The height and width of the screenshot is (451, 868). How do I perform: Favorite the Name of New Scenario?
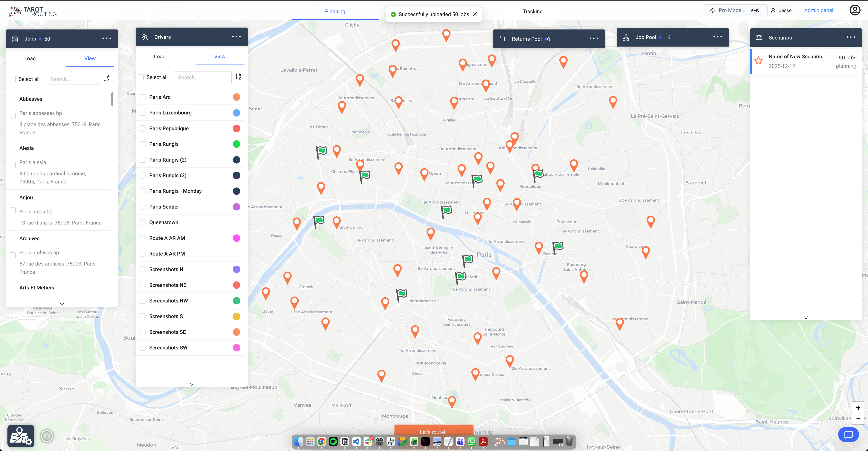coord(758,61)
